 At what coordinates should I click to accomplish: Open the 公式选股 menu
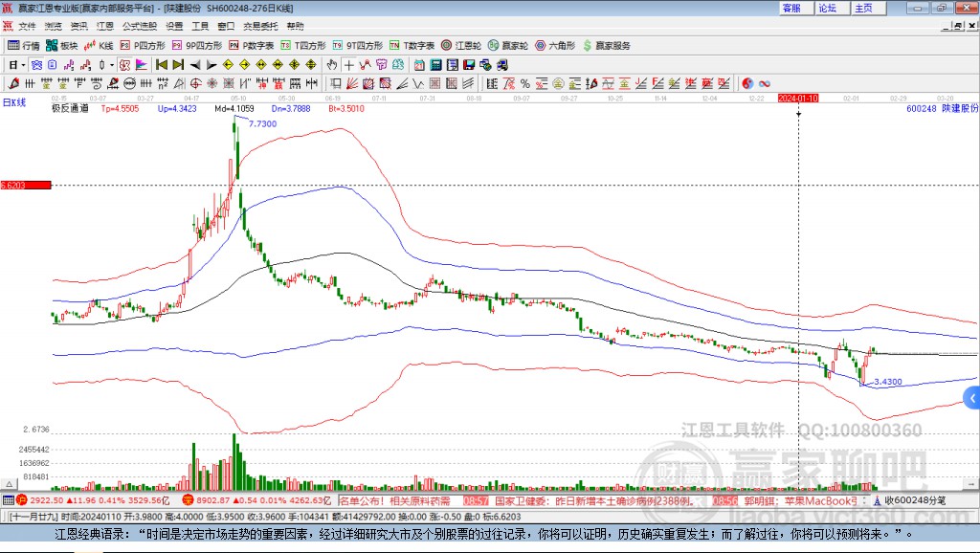tap(140, 26)
